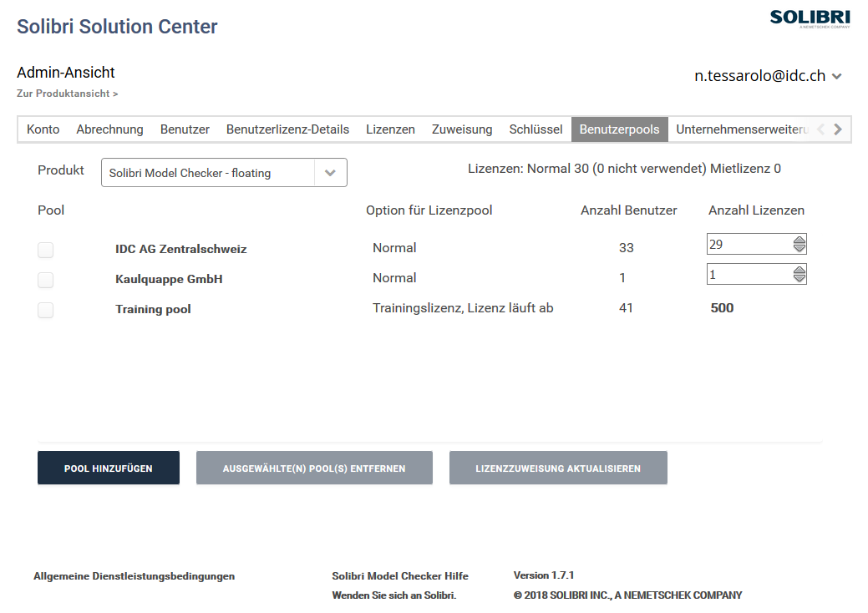
Task: Open the Benutzerlizenz-Details tab
Action: [x=288, y=129]
